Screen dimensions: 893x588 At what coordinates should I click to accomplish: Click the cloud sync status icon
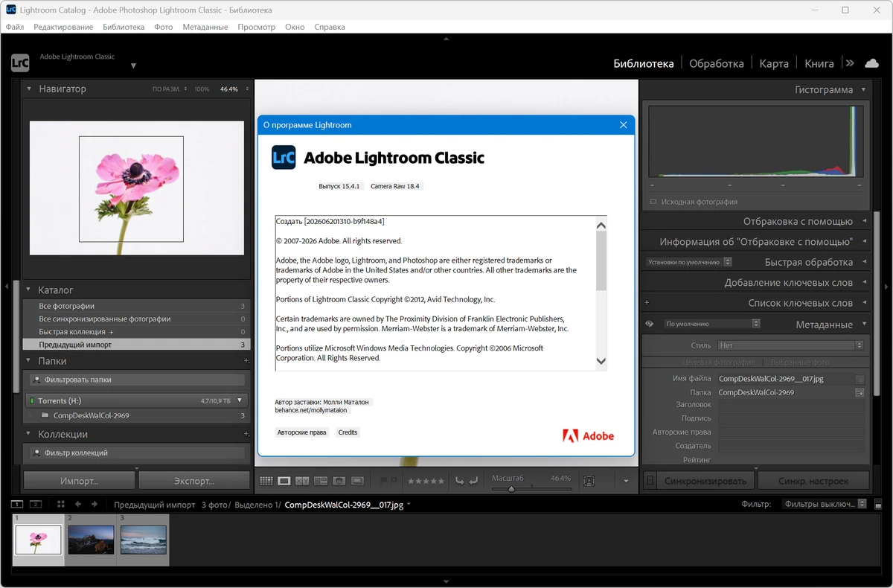[871, 63]
